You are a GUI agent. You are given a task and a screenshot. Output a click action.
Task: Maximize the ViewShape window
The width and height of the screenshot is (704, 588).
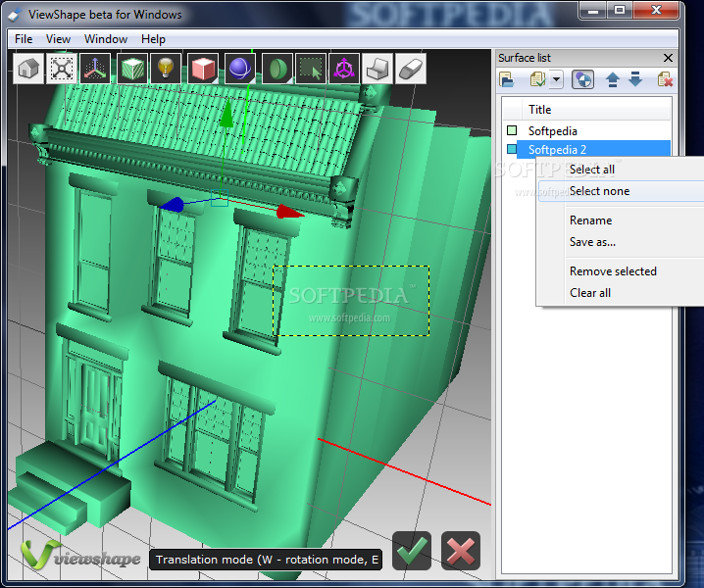click(620, 11)
